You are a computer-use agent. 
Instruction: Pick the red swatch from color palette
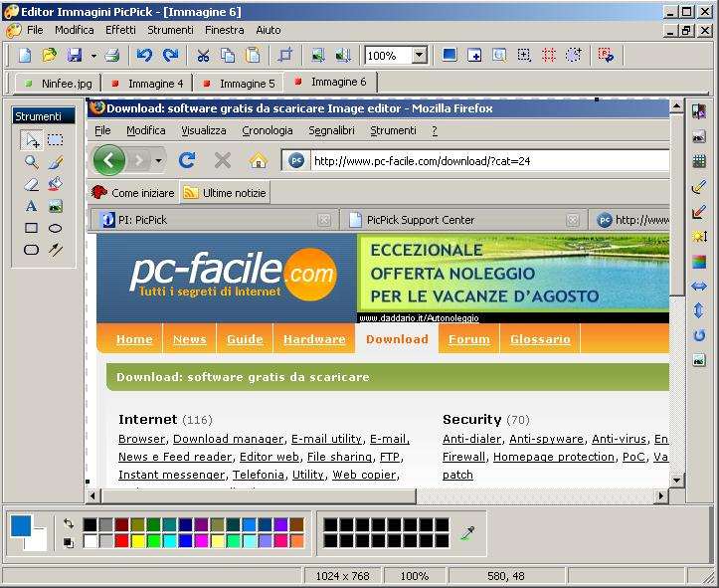[x=122, y=541]
